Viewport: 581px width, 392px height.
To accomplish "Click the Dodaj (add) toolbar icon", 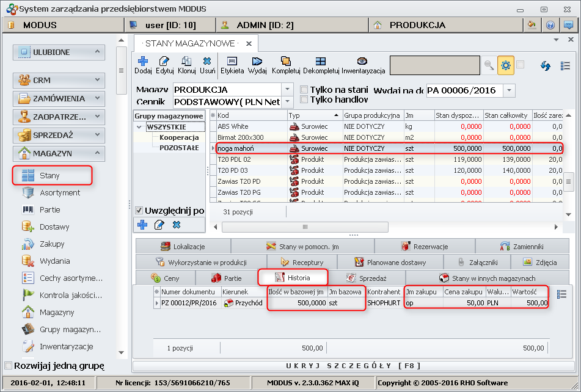I will [x=142, y=62].
